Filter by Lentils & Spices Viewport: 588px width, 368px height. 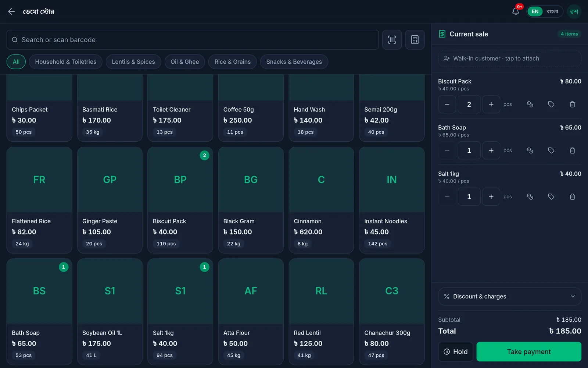point(133,62)
